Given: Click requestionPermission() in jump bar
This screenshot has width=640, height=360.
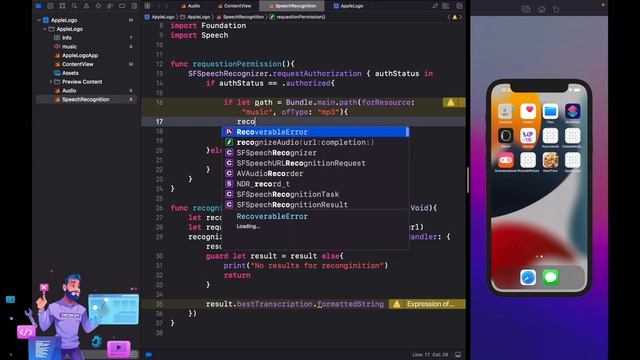Looking at the screenshot, I should pyautogui.click(x=298, y=17).
